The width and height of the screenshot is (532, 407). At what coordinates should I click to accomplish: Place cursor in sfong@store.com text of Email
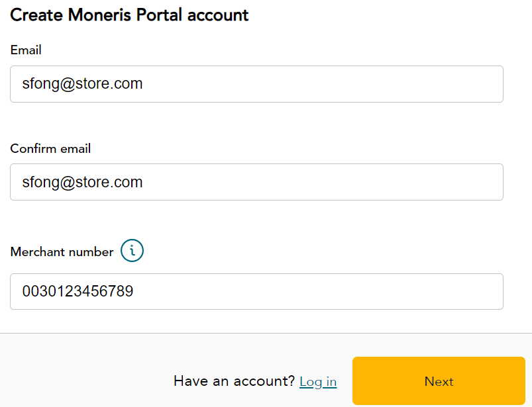pyautogui.click(x=82, y=83)
